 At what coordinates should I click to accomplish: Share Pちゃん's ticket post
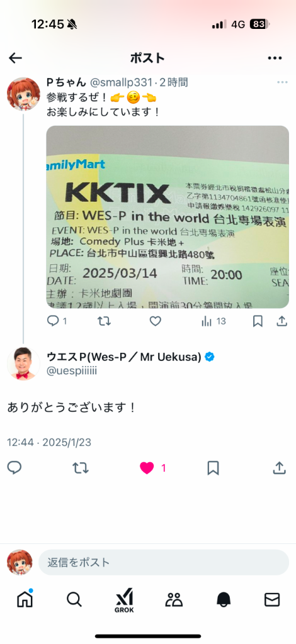(x=282, y=321)
